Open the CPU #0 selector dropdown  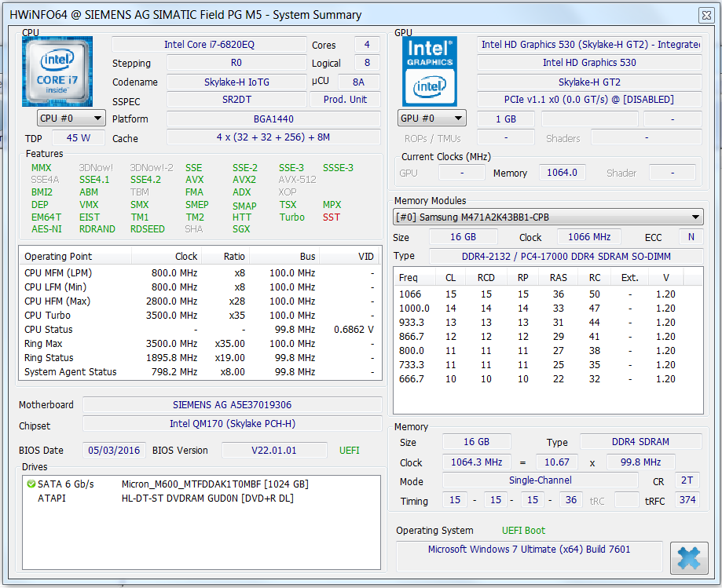71,119
